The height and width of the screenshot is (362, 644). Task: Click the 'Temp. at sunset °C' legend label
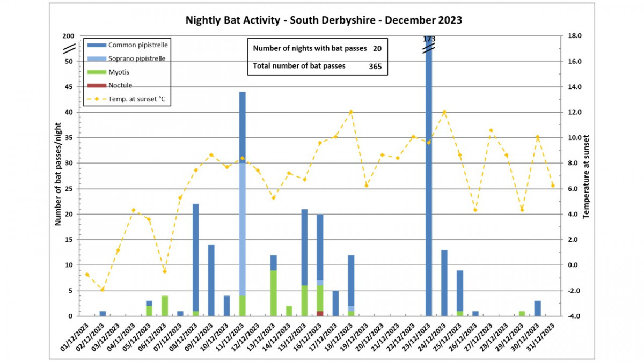coord(137,99)
